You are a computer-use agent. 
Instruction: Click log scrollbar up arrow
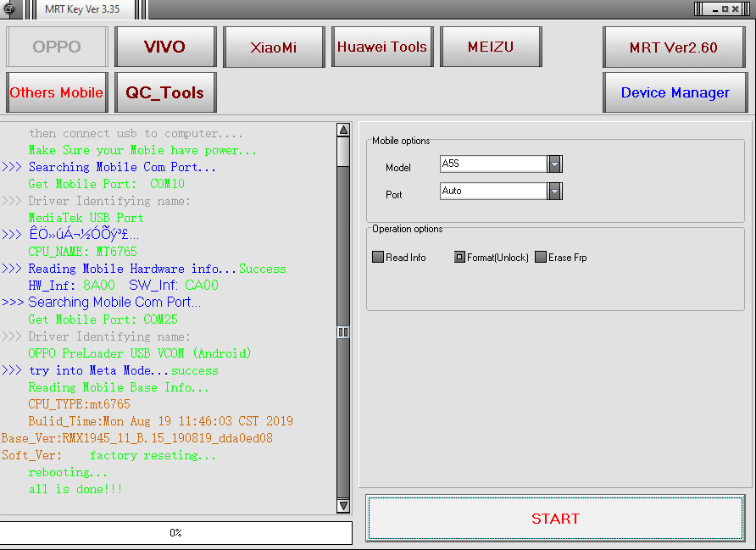343,130
